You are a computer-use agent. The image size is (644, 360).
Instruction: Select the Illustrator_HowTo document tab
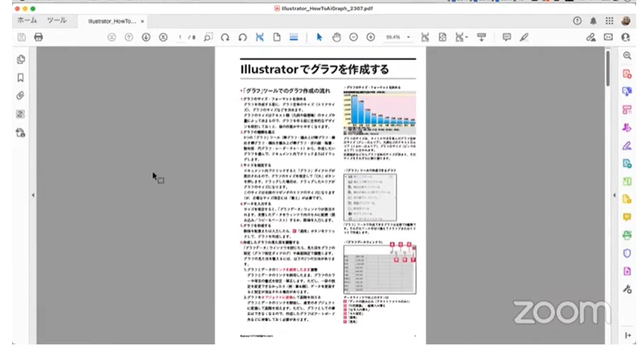click(112, 21)
